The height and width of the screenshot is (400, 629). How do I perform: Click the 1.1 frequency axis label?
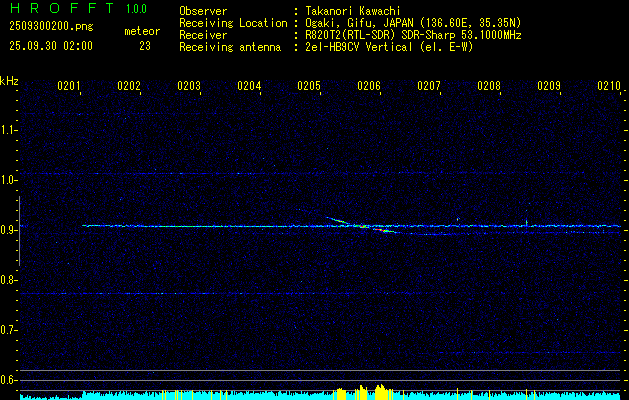point(9,129)
